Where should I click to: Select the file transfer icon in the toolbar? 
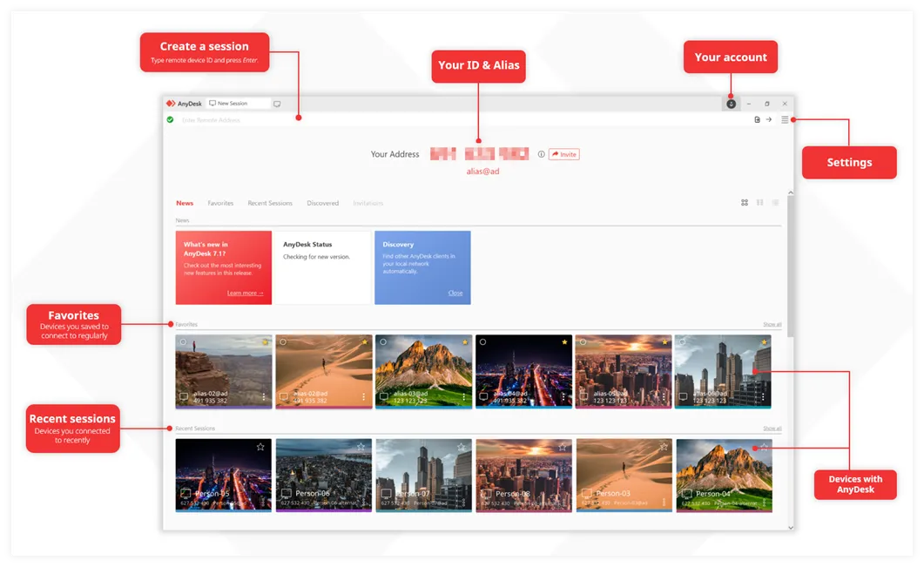[x=755, y=119]
